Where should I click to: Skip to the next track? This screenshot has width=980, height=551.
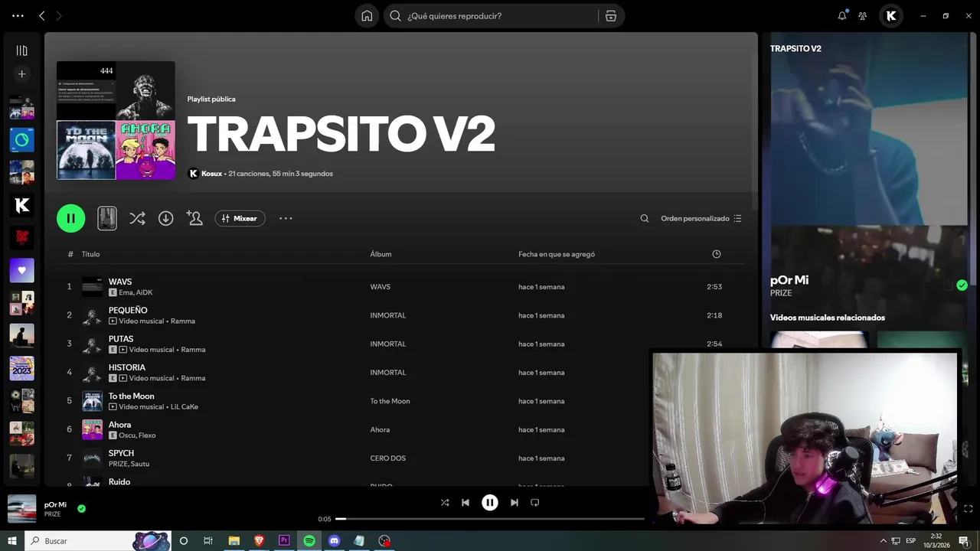pos(514,503)
